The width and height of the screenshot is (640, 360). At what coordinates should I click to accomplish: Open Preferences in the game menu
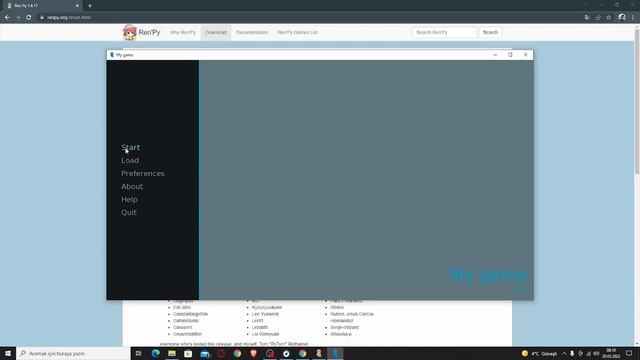click(143, 173)
